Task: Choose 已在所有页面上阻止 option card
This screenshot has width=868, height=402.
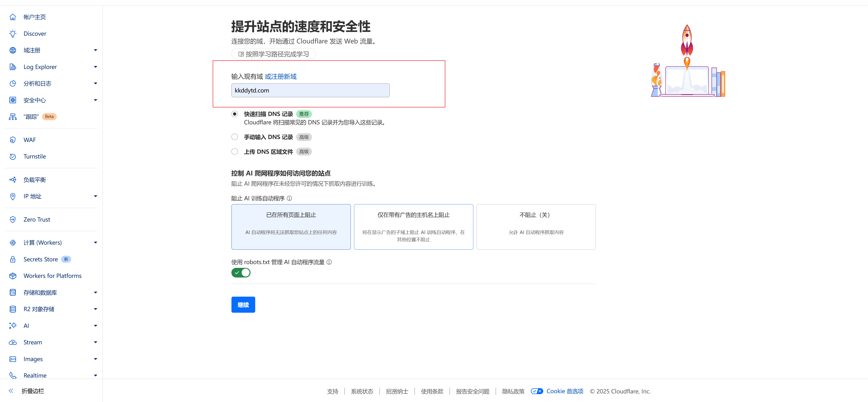Action: click(x=291, y=227)
